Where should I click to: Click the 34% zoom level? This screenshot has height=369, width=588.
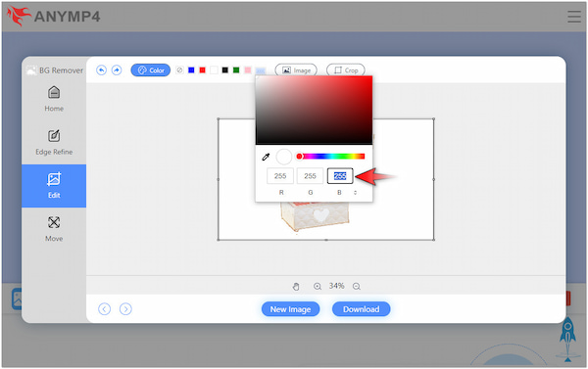point(336,286)
